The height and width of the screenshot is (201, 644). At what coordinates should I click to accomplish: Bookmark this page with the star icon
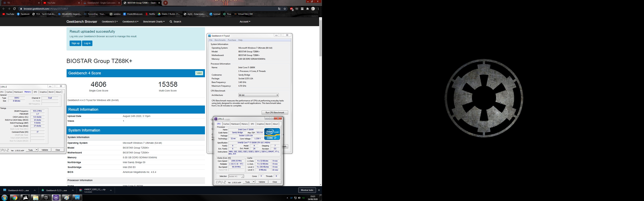pyautogui.click(x=285, y=9)
